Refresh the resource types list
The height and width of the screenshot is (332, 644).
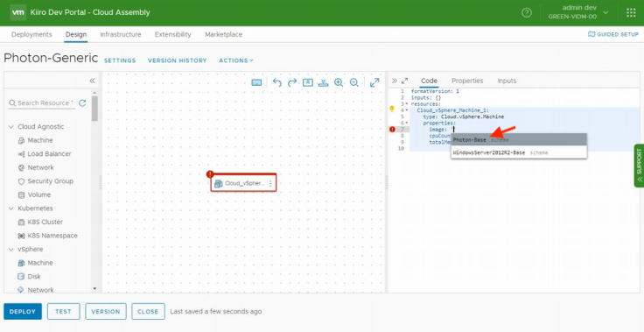click(82, 102)
